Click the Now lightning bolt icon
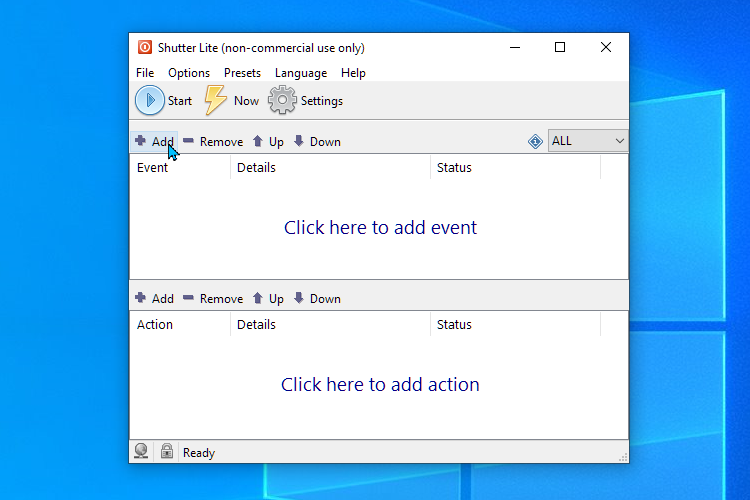Screen dimensions: 750x500 [216, 100]
